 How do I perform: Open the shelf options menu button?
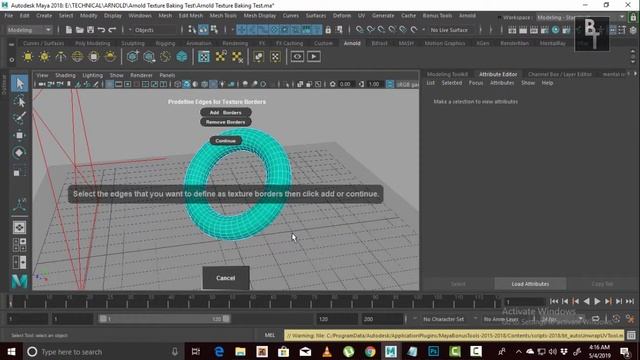tap(11, 60)
